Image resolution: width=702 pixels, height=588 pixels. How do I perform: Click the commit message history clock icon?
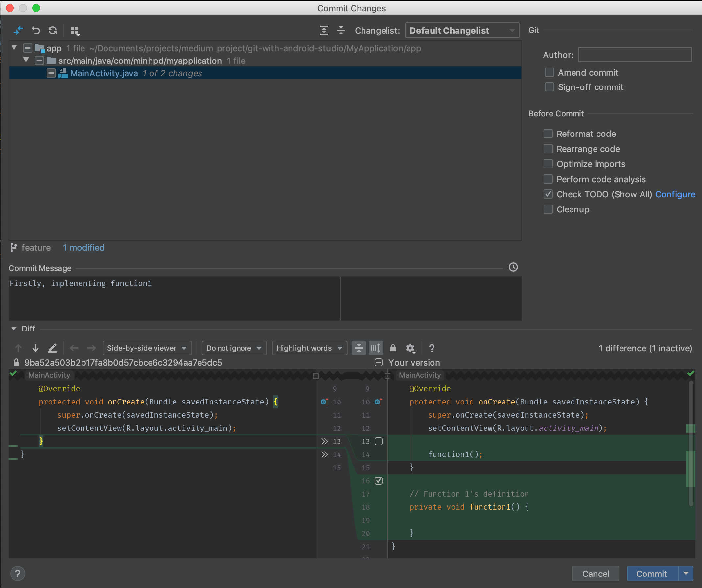coord(513,267)
